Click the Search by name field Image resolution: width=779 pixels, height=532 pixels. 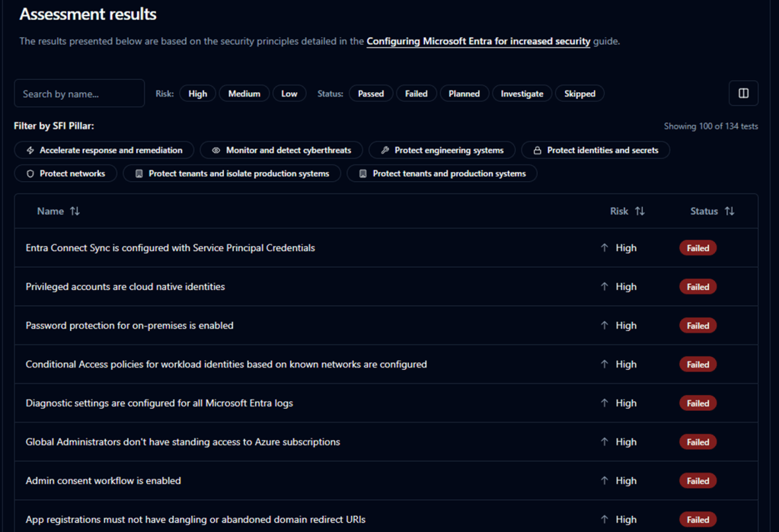pyautogui.click(x=79, y=94)
